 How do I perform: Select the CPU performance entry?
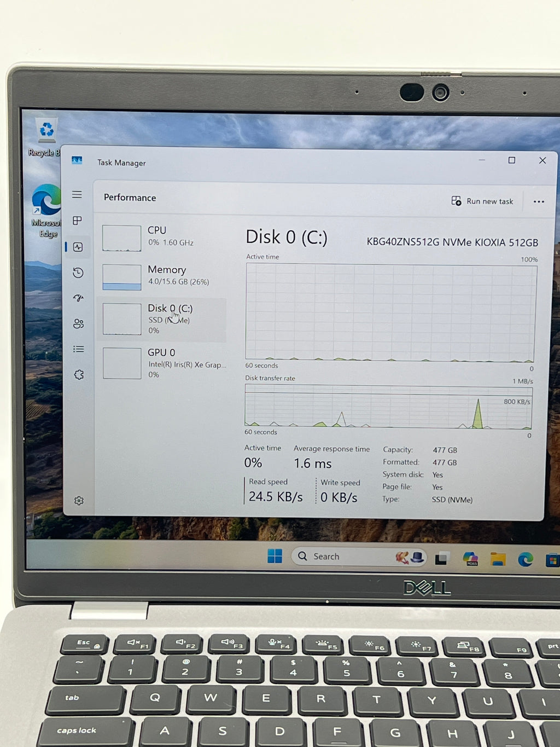[x=162, y=238]
